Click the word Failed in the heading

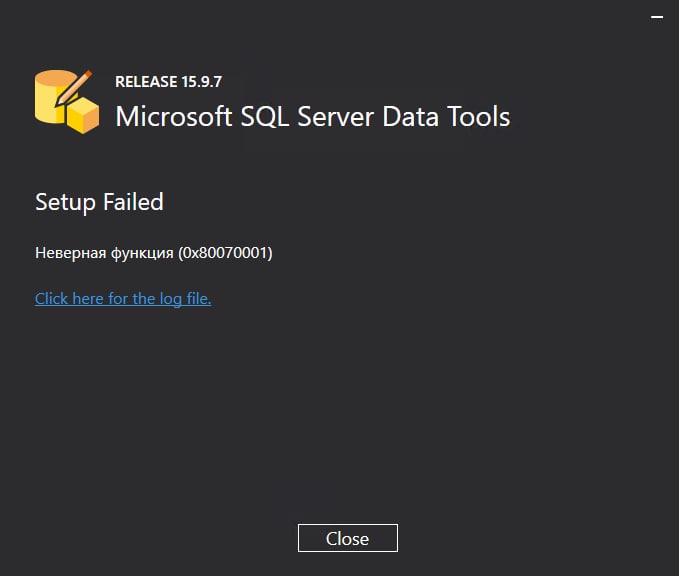click(133, 202)
